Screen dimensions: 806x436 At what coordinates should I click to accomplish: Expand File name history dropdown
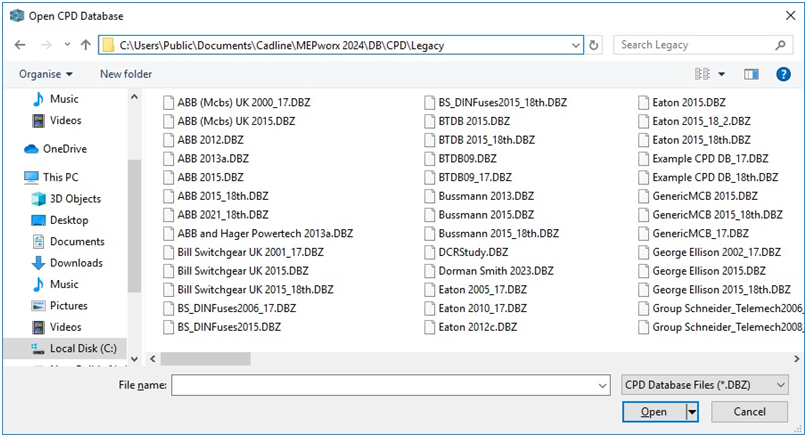click(603, 385)
